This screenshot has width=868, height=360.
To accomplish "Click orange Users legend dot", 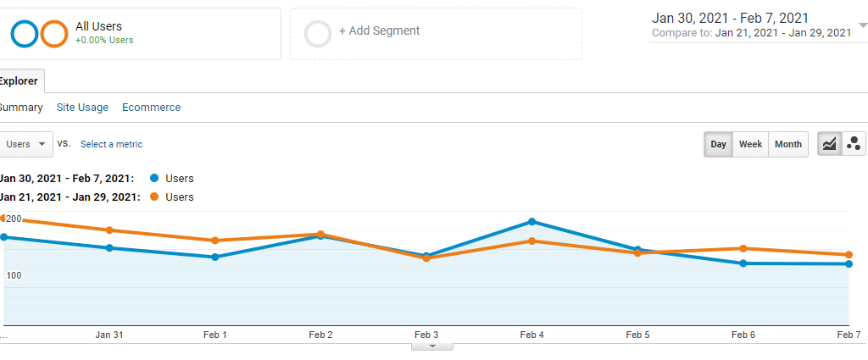I will pyautogui.click(x=154, y=197).
